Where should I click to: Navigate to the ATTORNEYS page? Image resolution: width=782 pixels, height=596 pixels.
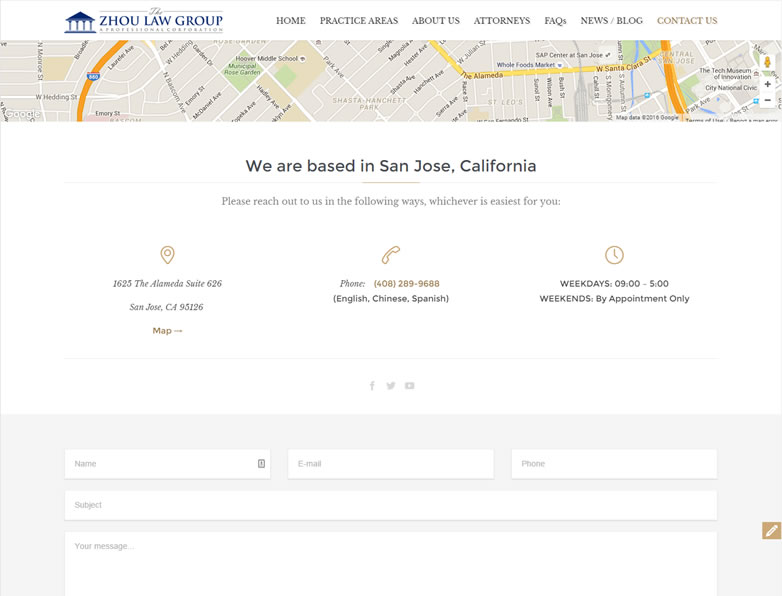coord(502,21)
